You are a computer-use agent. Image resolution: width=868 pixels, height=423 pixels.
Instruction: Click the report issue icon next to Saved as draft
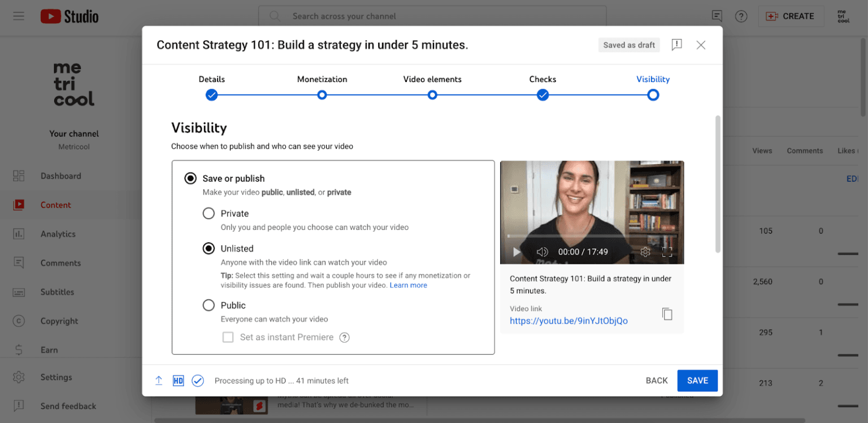[x=676, y=45]
